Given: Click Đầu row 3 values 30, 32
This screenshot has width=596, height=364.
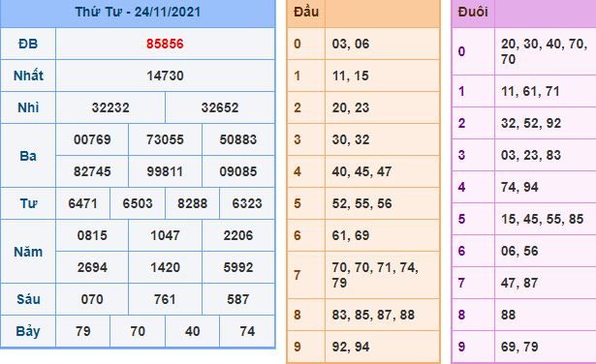Looking at the screenshot, I should coord(351,139).
